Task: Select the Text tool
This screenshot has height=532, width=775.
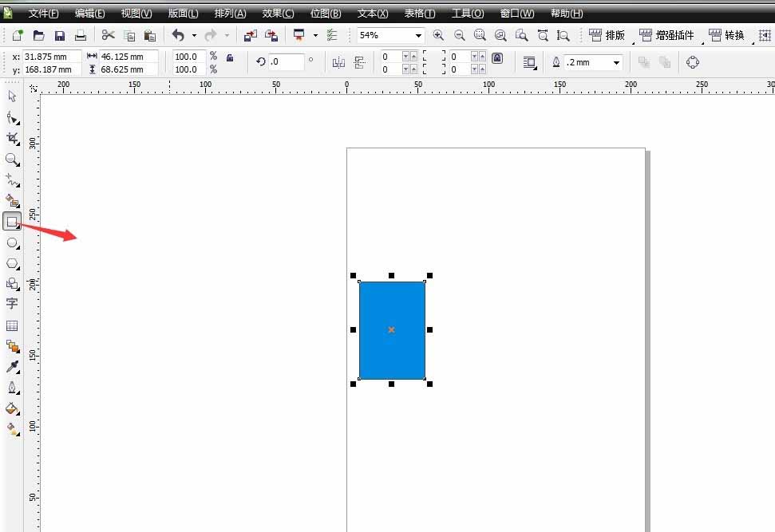Action: click(12, 304)
